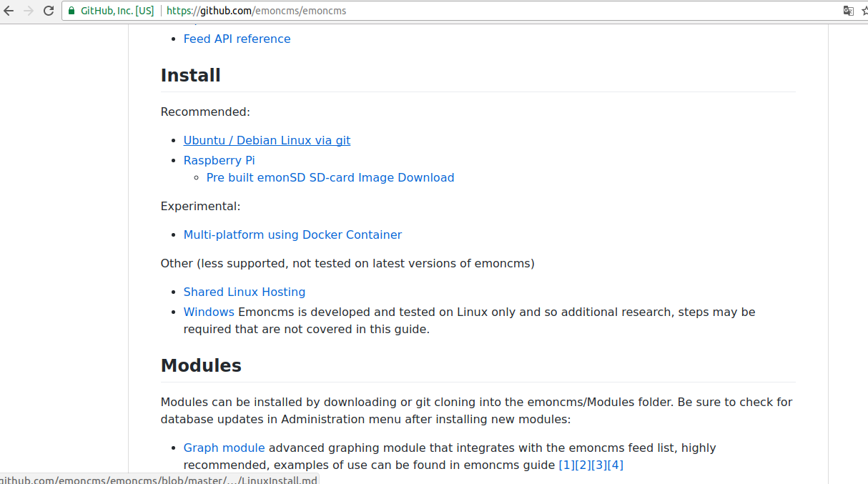This screenshot has width=868, height=484.
Task: Click the 'Recommended:' text
Action: 205,112
